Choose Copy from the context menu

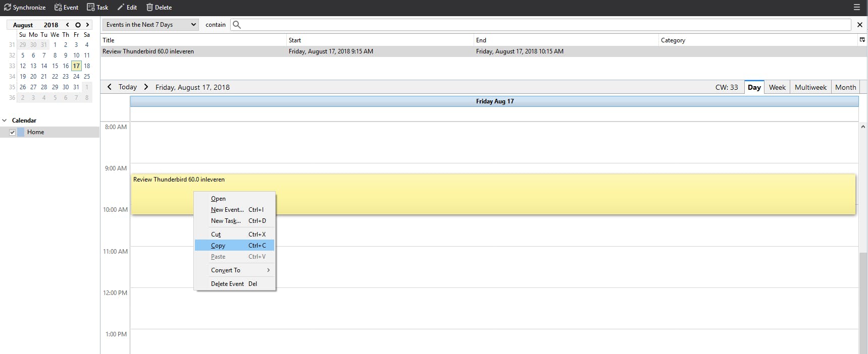(x=235, y=246)
